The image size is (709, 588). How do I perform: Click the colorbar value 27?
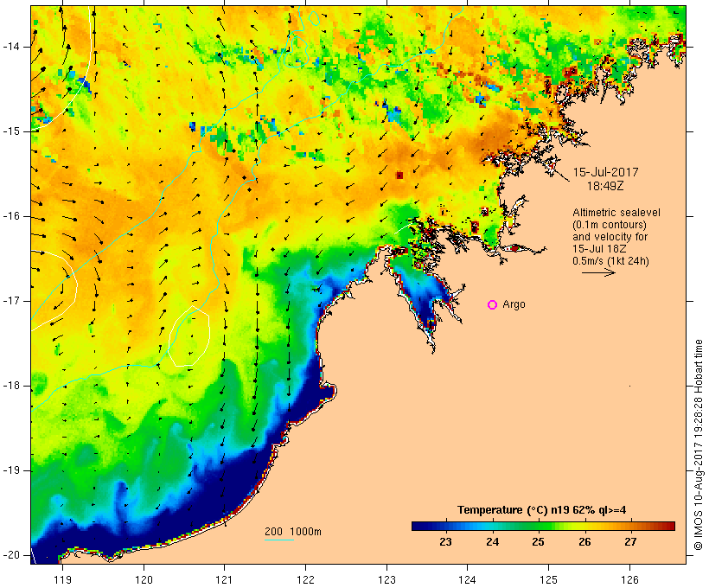(x=630, y=542)
